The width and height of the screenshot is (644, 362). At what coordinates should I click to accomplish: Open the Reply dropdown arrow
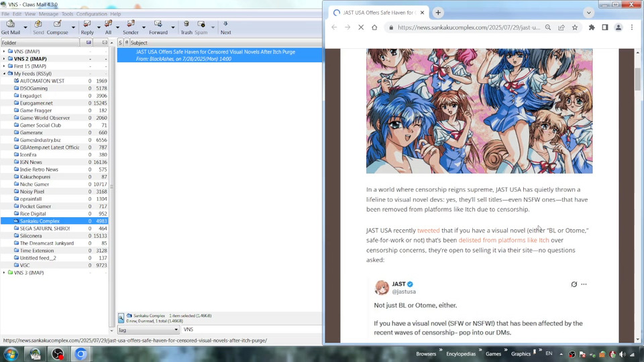coord(99,27)
